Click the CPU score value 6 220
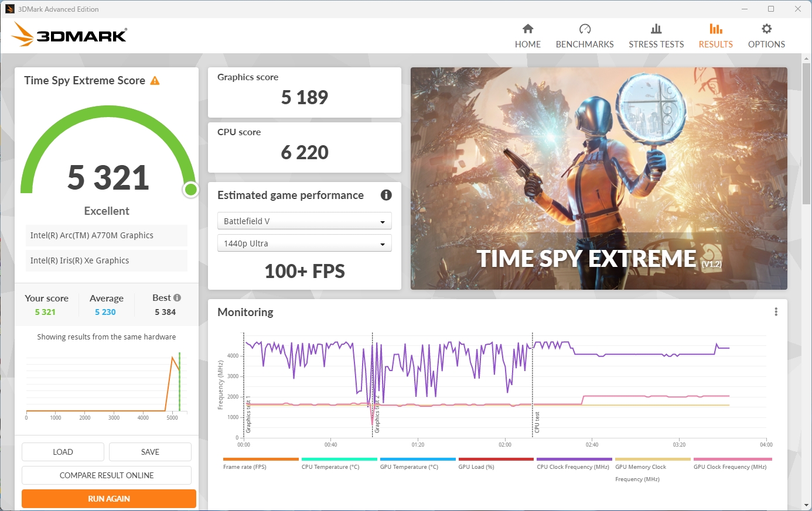The width and height of the screenshot is (812, 511). pyautogui.click(x=305, y=152)
